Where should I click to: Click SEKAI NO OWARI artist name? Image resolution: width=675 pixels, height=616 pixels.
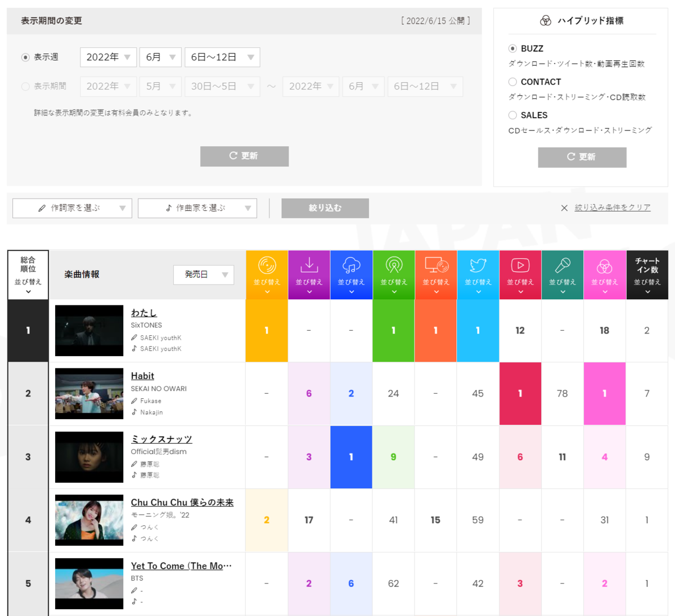click(x=159, y=389)
